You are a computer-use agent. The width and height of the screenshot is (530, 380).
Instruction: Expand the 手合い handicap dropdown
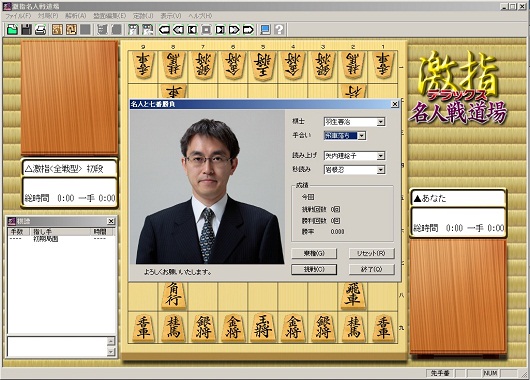(x=362, y=136)
